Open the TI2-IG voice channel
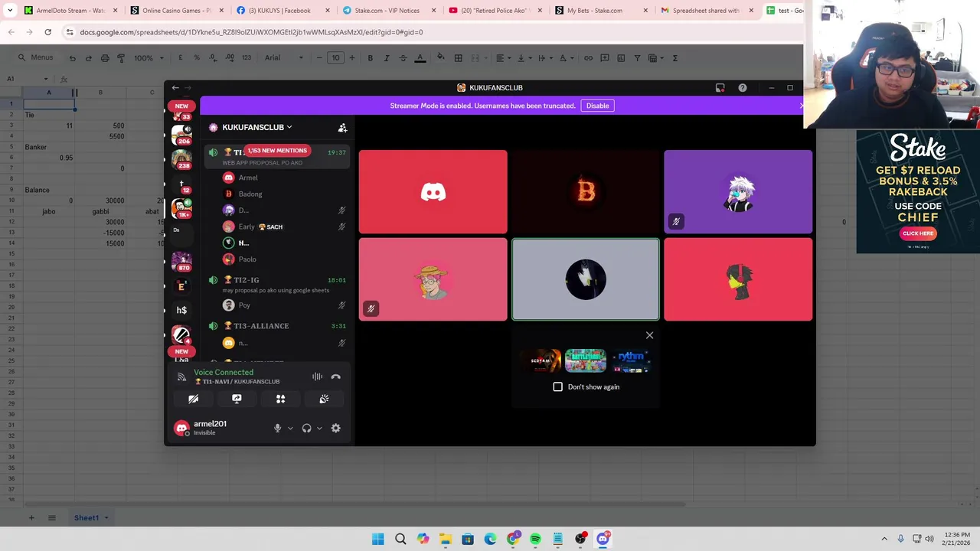The width and height of the screenshot is (980, 551). pyautogui.click(x=246, y=280)
